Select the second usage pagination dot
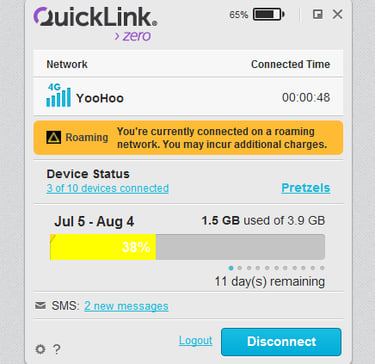Viewport: 375px width, 364px height. tap(240, 268)
